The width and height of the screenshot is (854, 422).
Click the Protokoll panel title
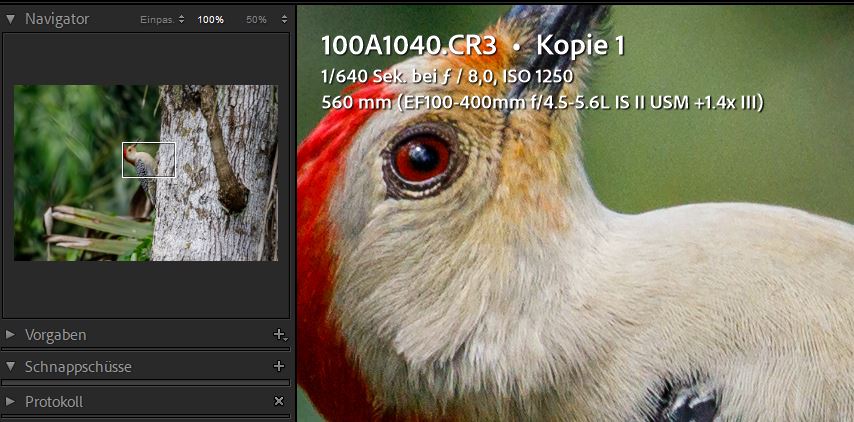tap(54, 402)
